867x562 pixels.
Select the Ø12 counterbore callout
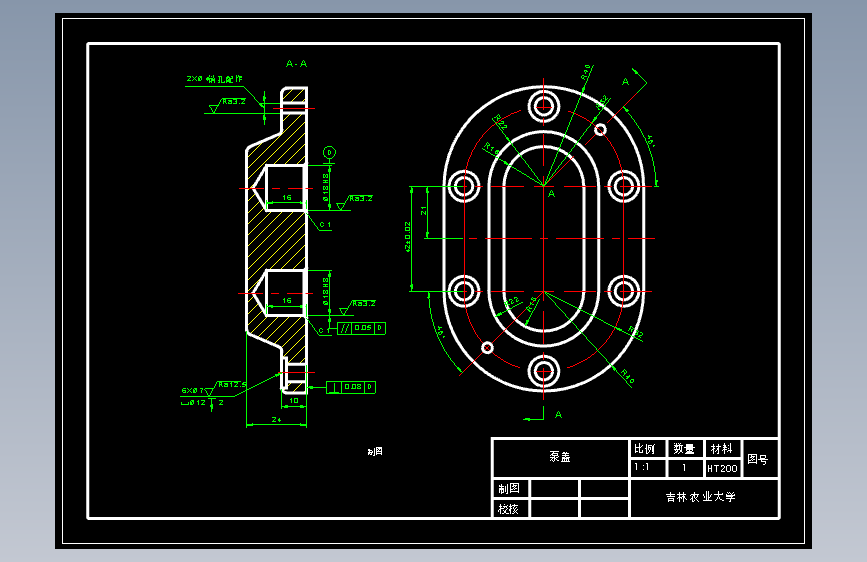coord(194,403)
